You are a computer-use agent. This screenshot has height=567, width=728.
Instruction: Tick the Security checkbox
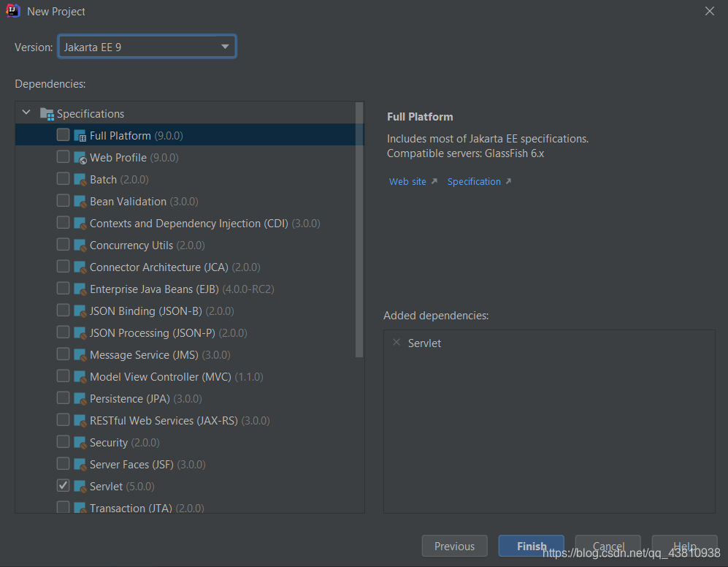point(63,441)
